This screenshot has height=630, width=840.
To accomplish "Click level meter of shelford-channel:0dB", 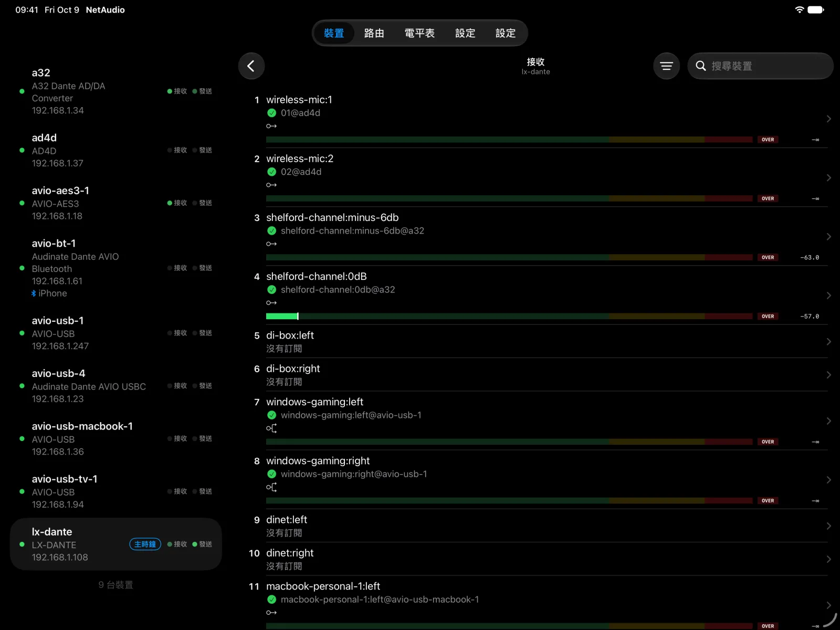I will [509, 316].
